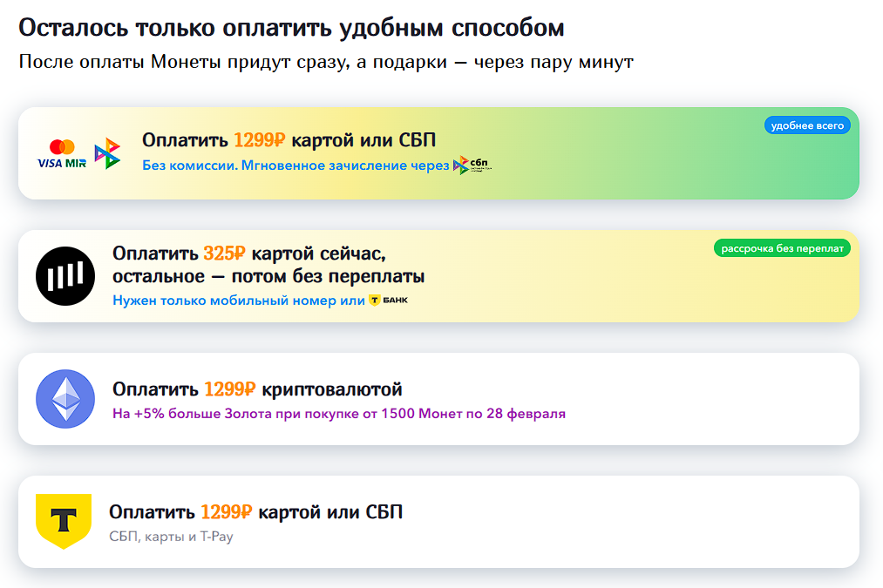Screen dimensions: 883x588
Task: Select 'Оплатить 1299₽ криптовалютой' option
Action: coord(257,389)
